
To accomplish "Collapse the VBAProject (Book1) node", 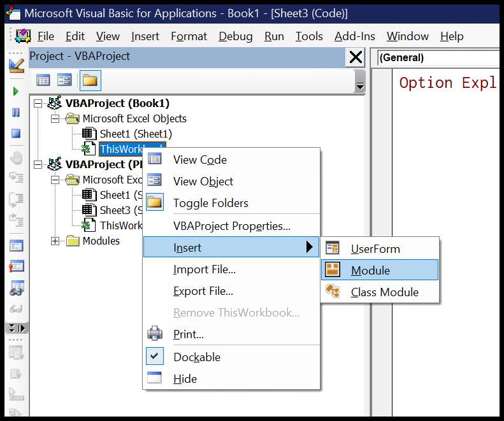I will click(x=38, y=103).
